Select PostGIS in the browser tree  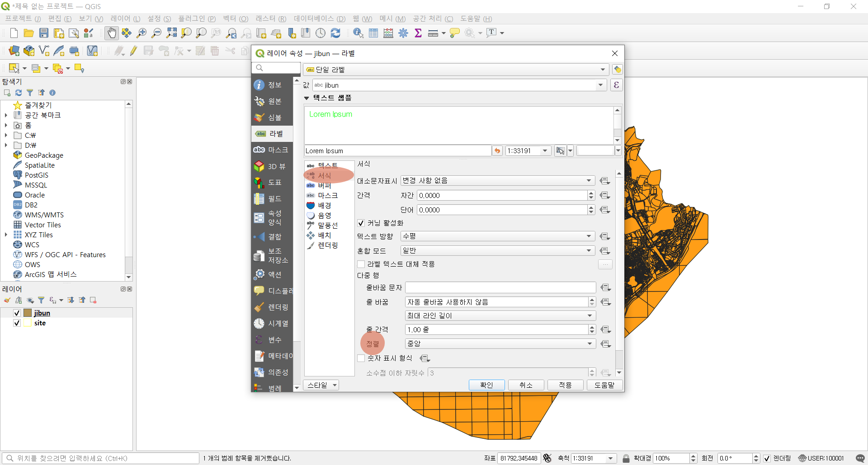[x=36, y=175]
